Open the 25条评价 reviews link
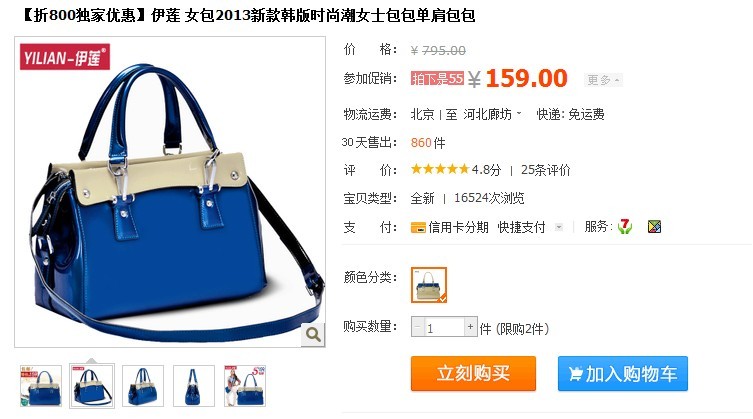Viewport: 753px width, 419px height. pyautogui.click(x=546, y=170)
